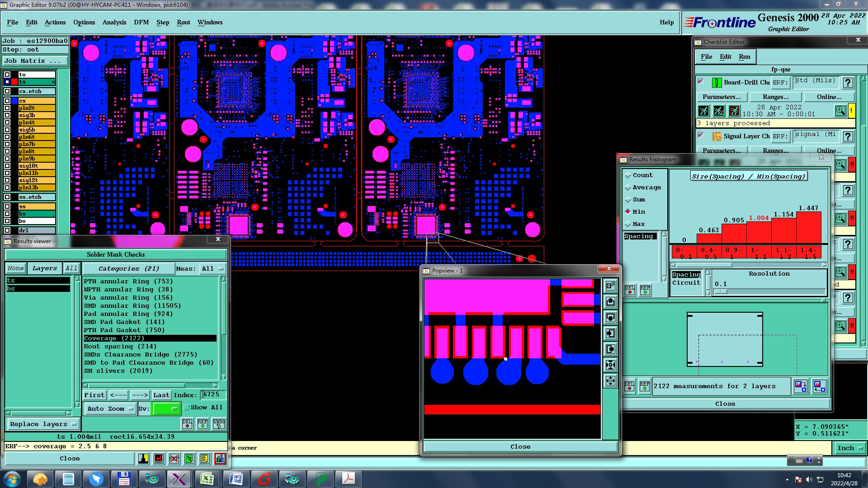Click the Job Matrix button
868x488 pixels.
pyautogui.click(x=36, y=61)
